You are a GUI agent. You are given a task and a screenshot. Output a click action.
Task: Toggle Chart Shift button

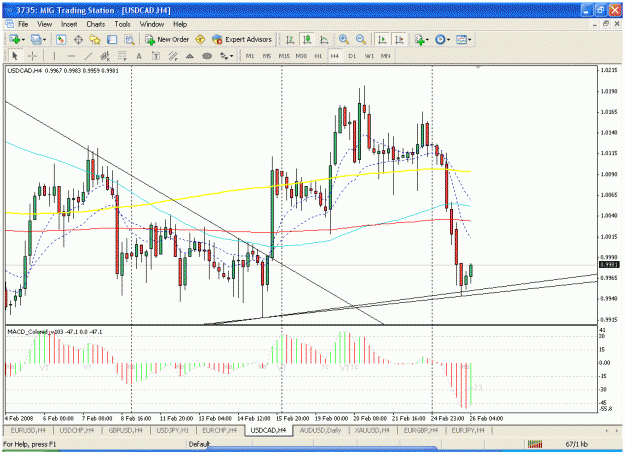(x=399, y=39)
